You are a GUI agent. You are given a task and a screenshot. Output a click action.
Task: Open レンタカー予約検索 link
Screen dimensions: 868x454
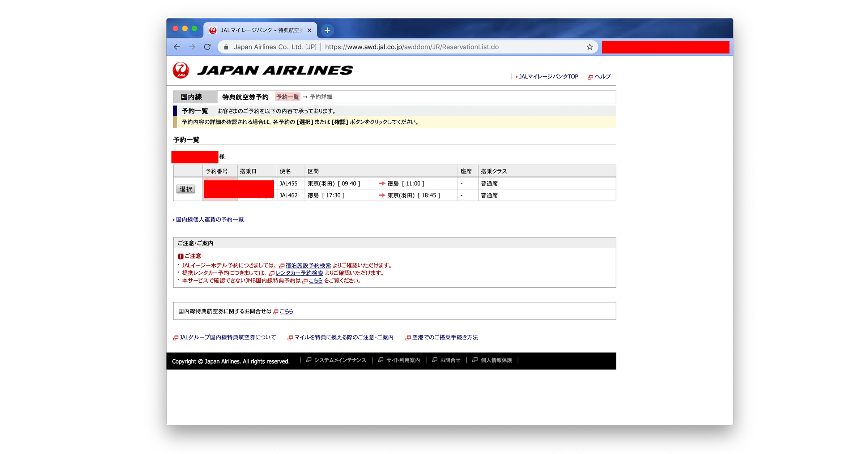tap(299, 273)
